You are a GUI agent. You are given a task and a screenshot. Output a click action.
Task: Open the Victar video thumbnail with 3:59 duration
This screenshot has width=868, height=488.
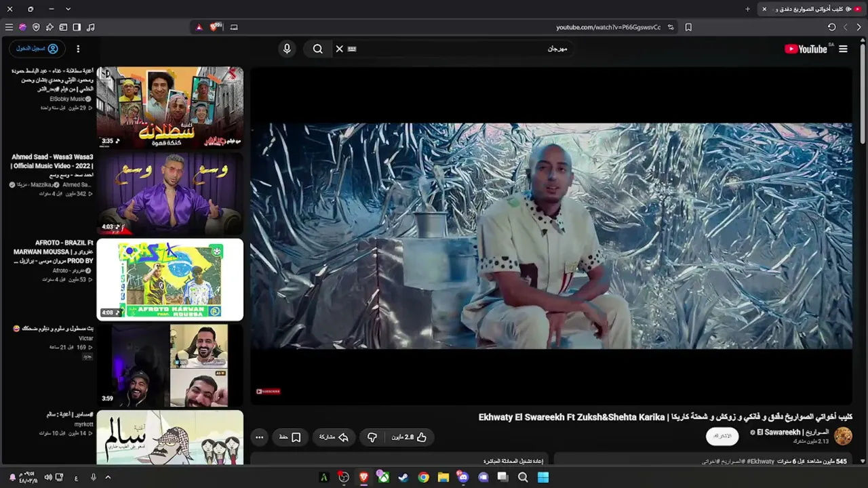(x=170, y=365)
